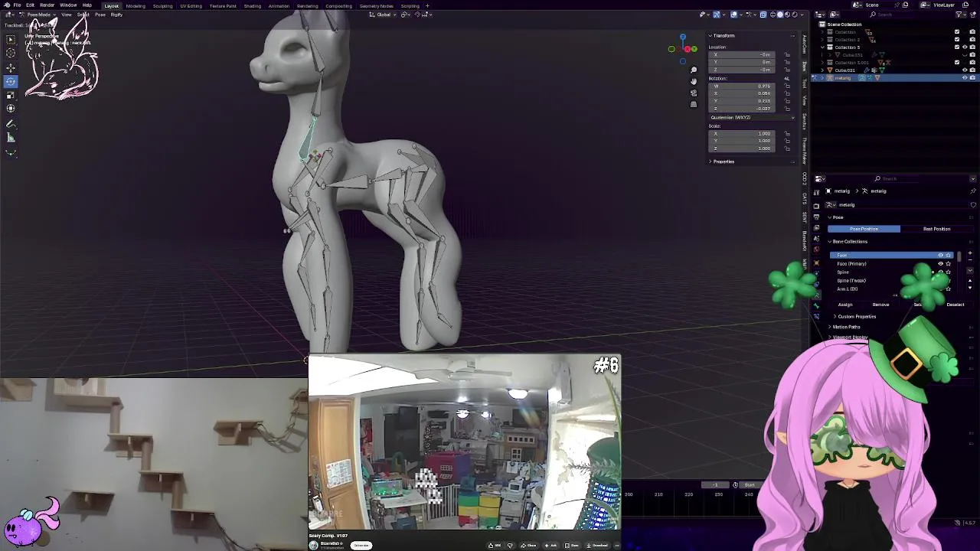Add a new workspace tab with plus

(x=427, y=5)
